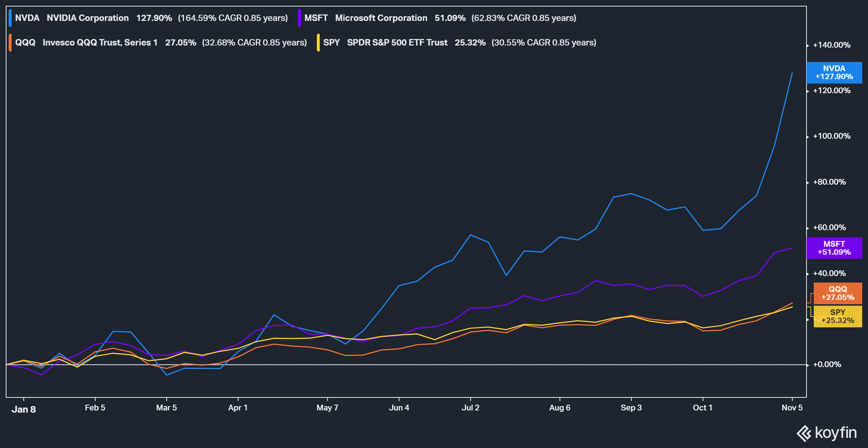Click the +140.00% y-axis label
This screenshot has width=868, height=448.
coord(832,45)
